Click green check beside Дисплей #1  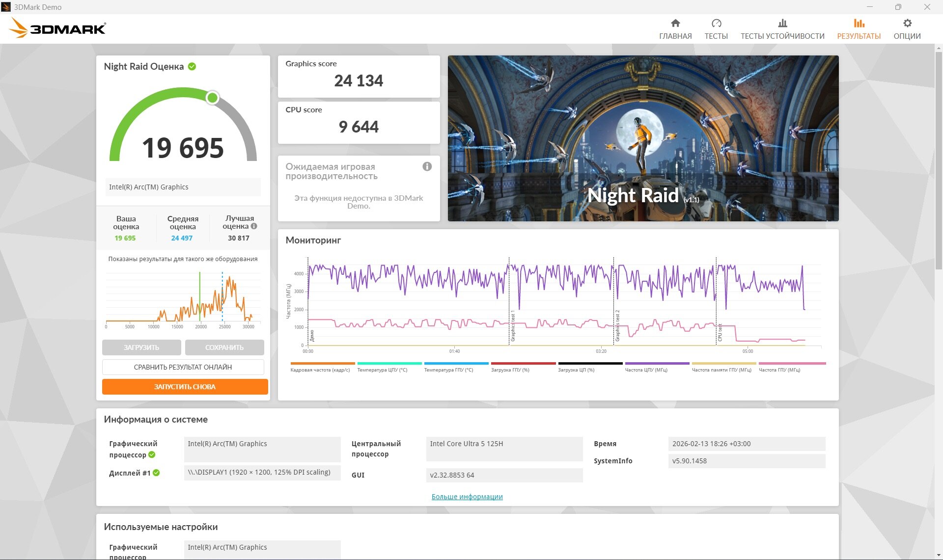pos(156,473)
